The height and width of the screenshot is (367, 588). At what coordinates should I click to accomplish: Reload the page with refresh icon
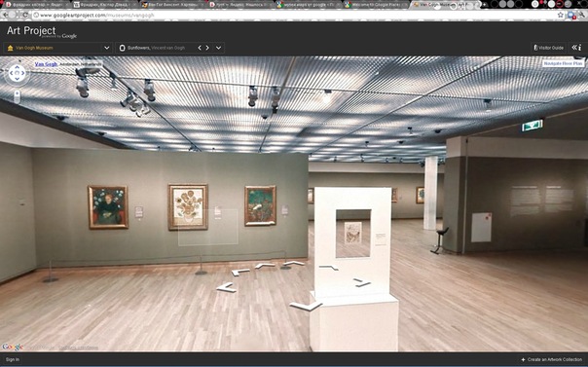25,15
